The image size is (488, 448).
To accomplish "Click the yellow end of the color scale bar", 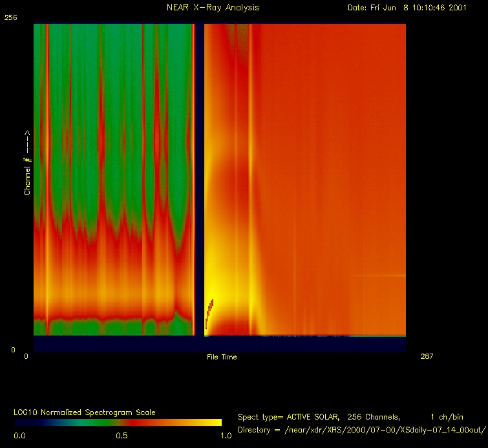I will (x=210, y=422).
